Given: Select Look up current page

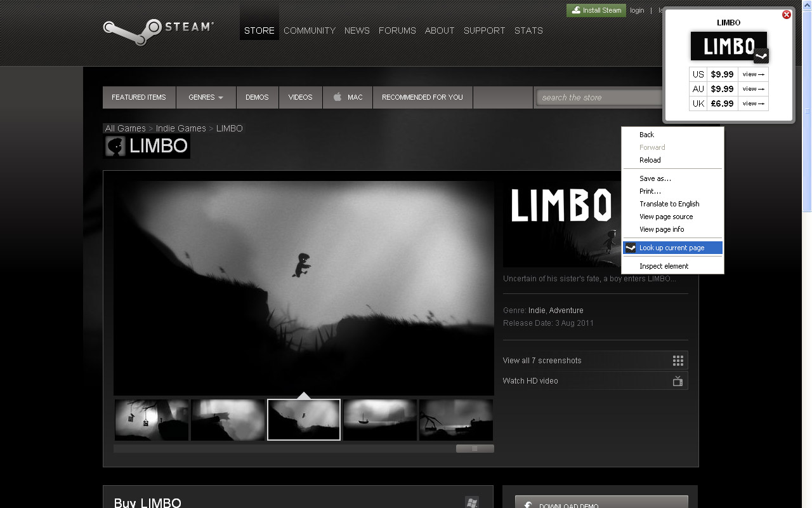Looking at the screenshot, I should click(672, 248).
